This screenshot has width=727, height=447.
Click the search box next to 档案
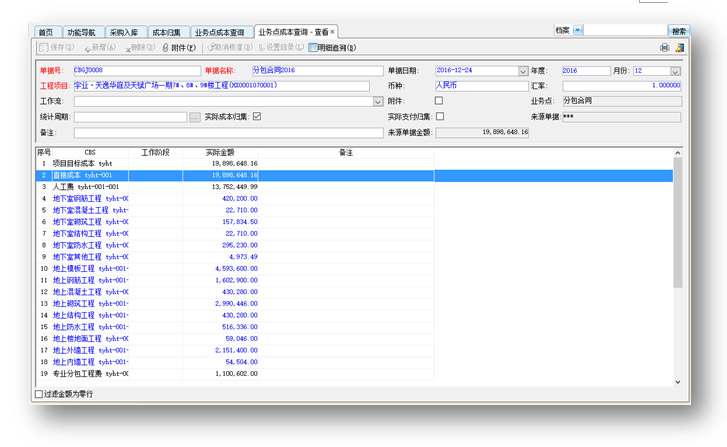click(625, 30)
